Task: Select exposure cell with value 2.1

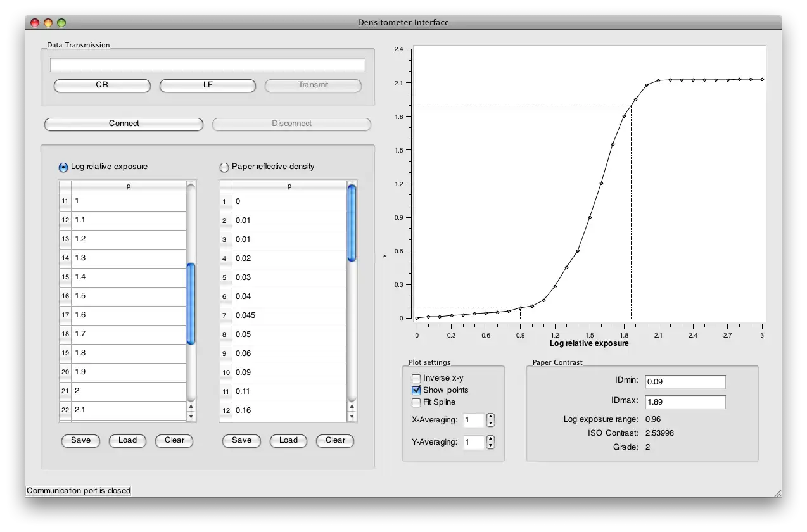Action: click(129, 410)
